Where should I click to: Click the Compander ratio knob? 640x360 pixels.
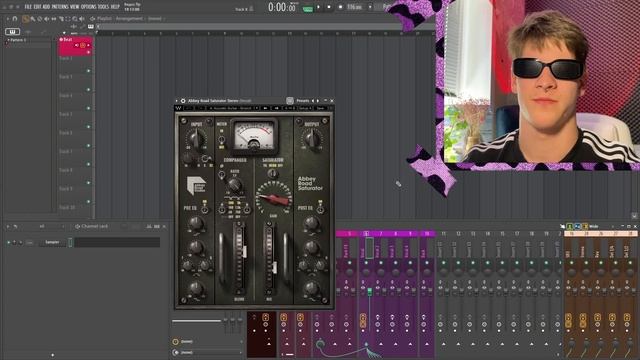[235, 185]
